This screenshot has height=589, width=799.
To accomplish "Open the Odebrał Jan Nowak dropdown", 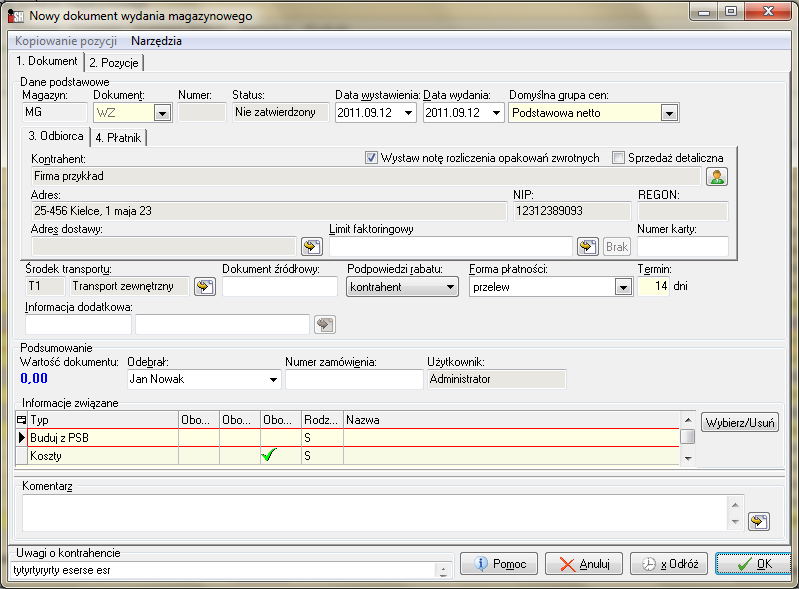I will [x=273, y=379].
